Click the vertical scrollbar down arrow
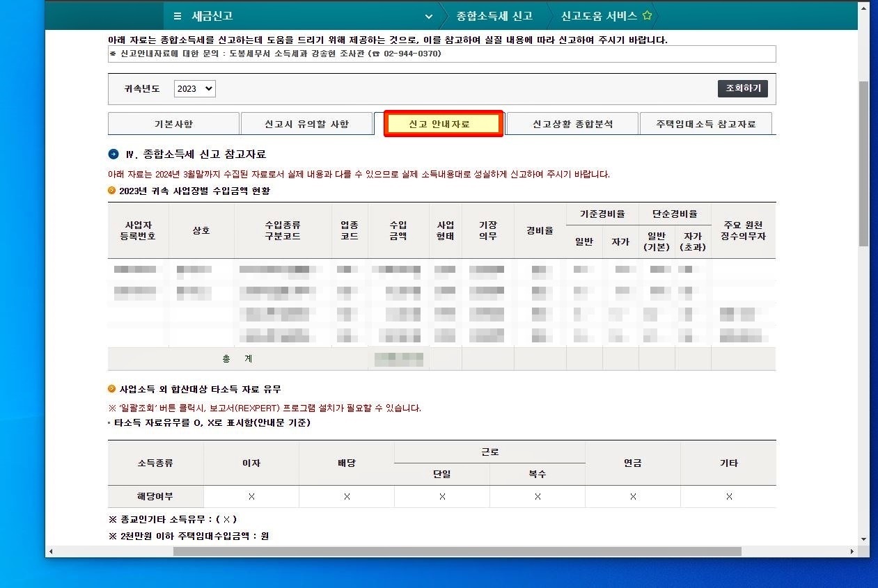878x588 pixels. tap(863, 539)
